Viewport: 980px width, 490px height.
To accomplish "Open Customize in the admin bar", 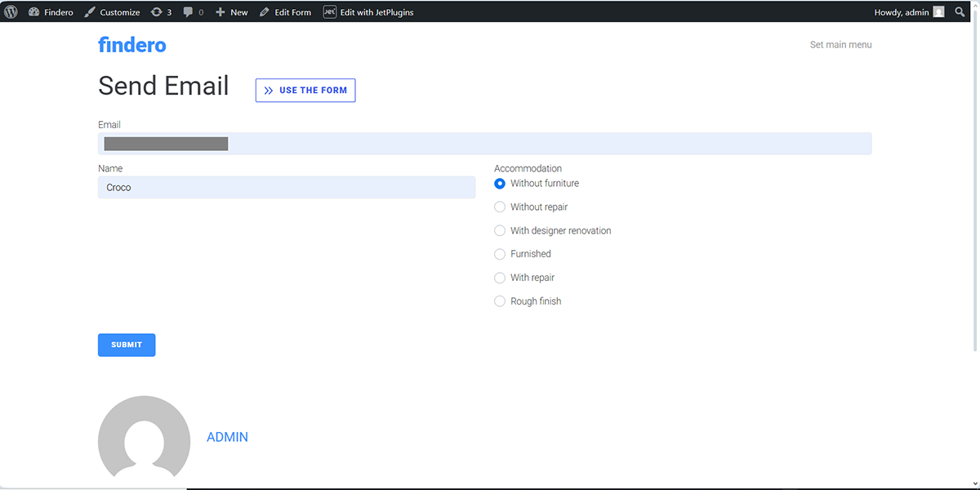I will [x=112, y=12].
